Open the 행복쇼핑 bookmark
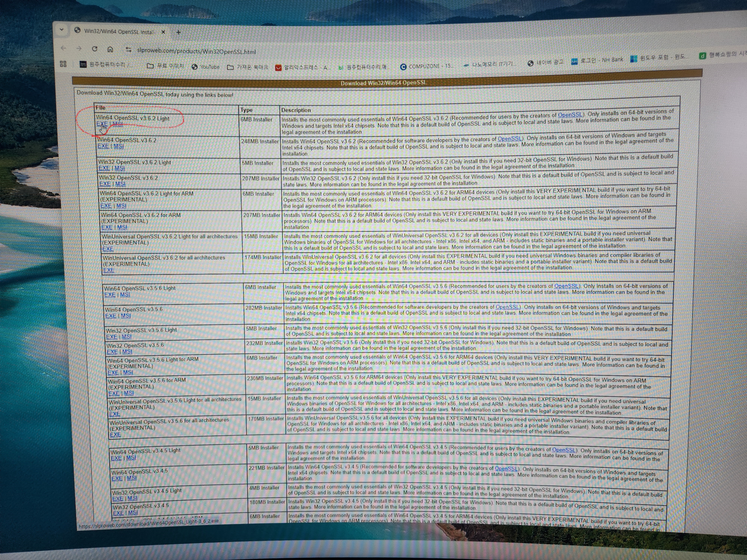The width and height of the screenshot is (747, 560). 723,55
